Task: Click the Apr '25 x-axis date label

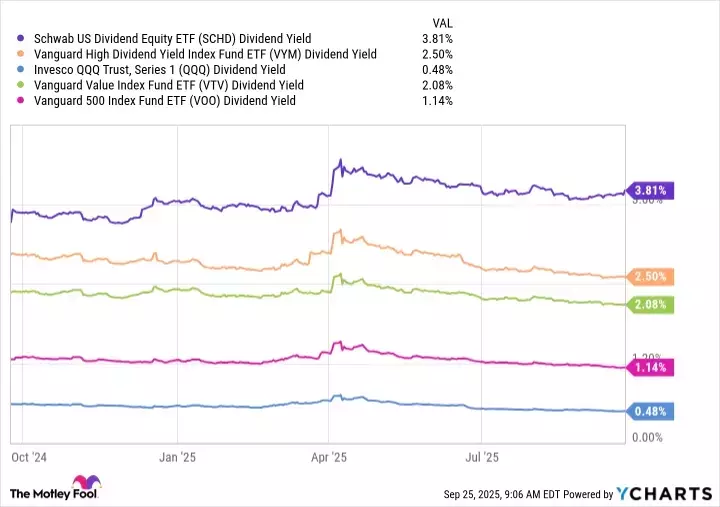Action: 329,457
